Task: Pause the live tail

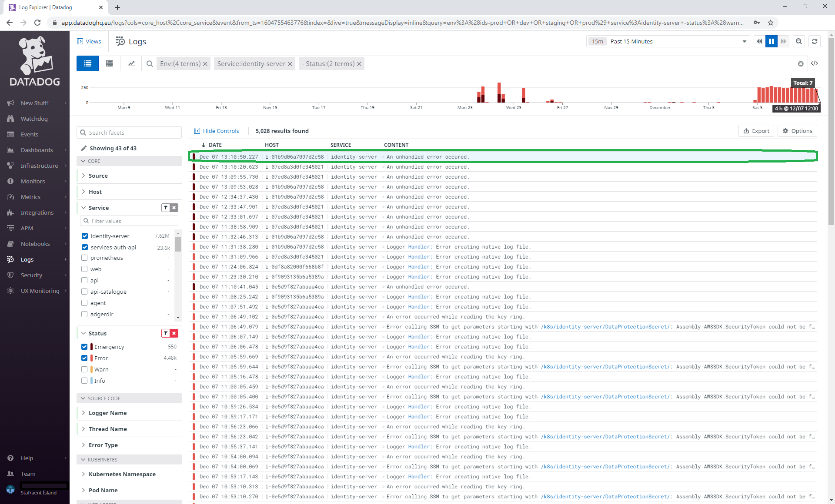Action: click(772, 41)
